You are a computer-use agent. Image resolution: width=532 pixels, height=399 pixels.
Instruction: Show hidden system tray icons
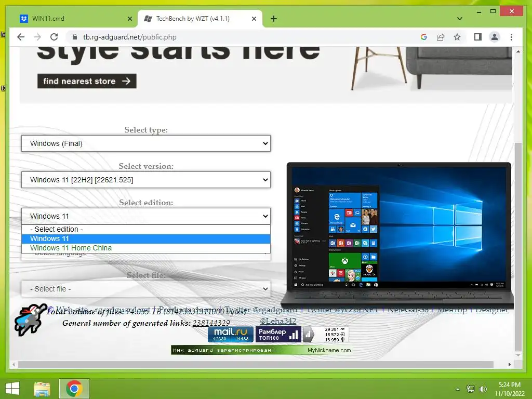(458, 389)
